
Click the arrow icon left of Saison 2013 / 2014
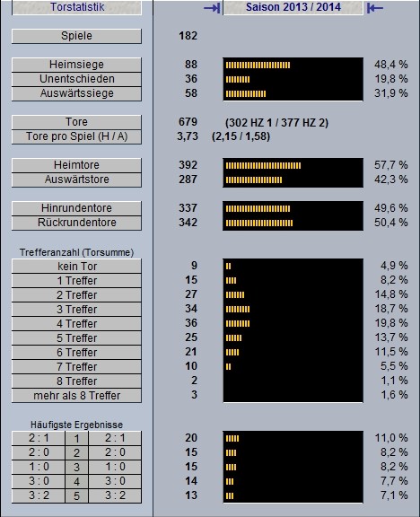click(x=212, y=7)
